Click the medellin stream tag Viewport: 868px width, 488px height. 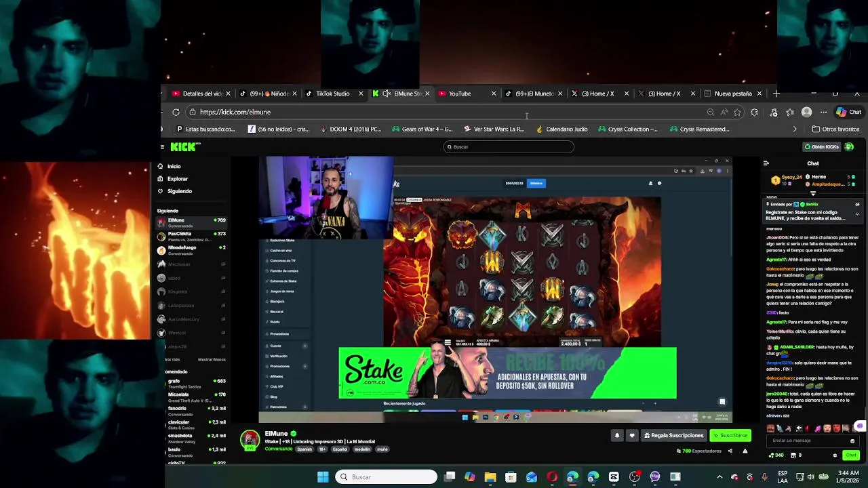(x=362, y=449)
